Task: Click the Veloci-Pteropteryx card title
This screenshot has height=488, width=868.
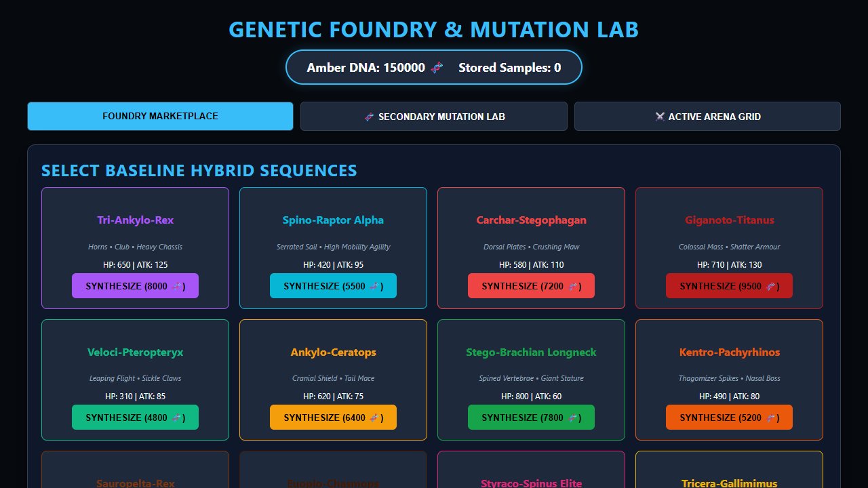Action: pyautogui.click(x=135, y=352)
